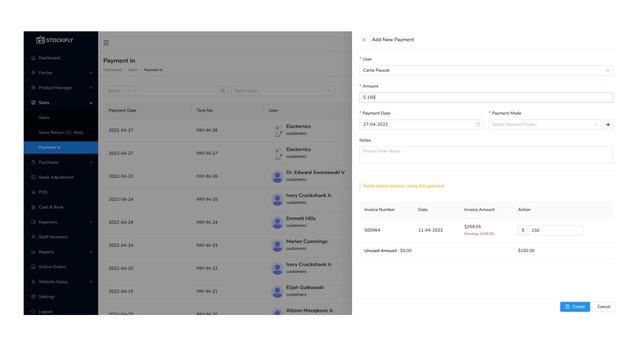The height and width of the screenshot is (360, 640).
Task: Click the Create button
Action: pyautogui.click(x=575, y=307)
